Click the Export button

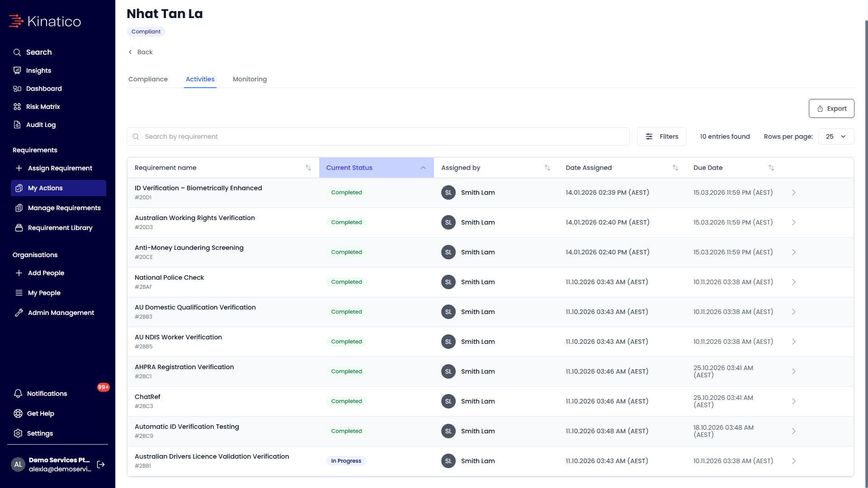831,108
